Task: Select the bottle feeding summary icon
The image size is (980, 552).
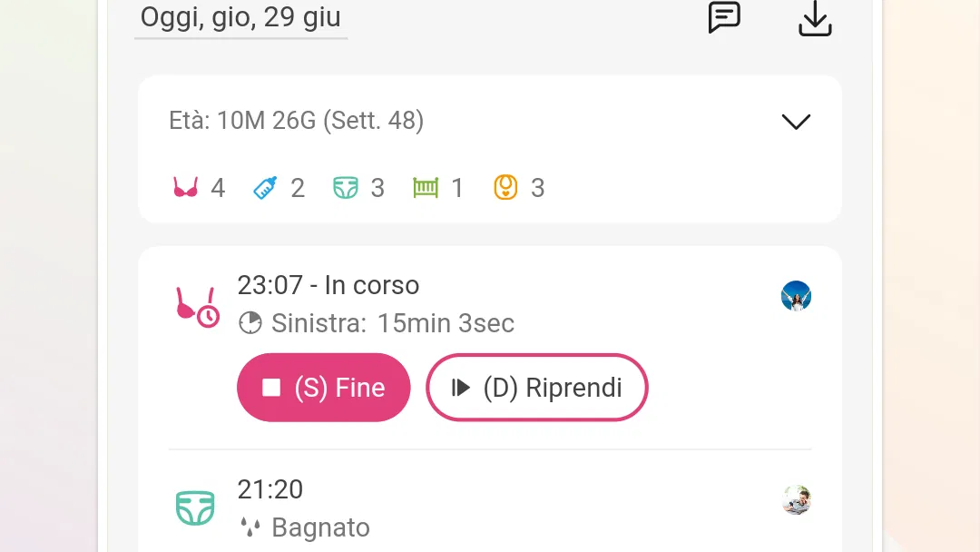Action: point(265,188)
